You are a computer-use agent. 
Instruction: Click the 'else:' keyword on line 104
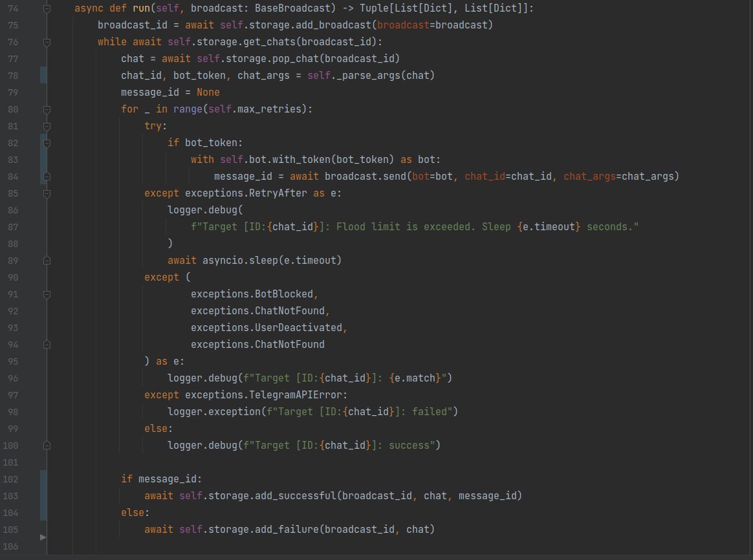coord(135,512)
